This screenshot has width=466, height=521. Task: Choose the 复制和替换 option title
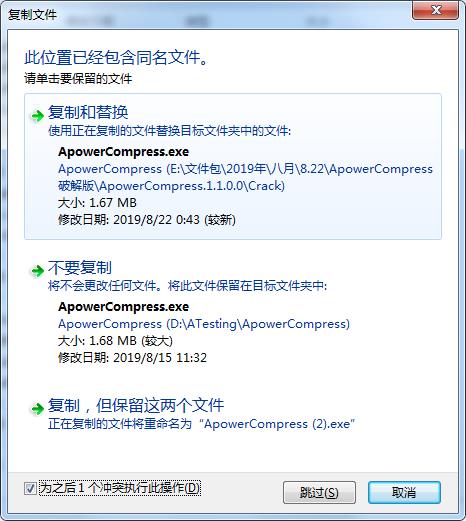pyautogui.click(x=88, y=112)
